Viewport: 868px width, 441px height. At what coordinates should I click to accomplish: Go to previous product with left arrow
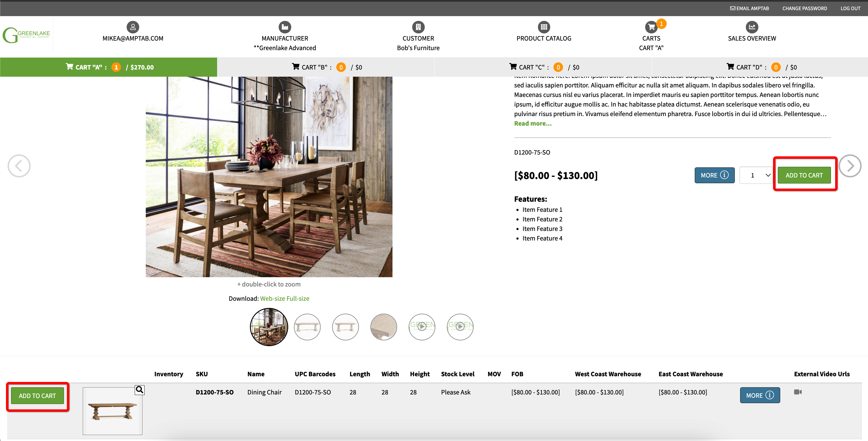(x=19, y=166)
